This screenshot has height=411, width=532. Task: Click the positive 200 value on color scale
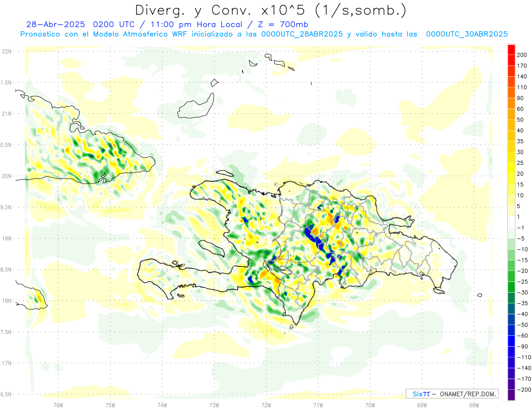[522, 55]
